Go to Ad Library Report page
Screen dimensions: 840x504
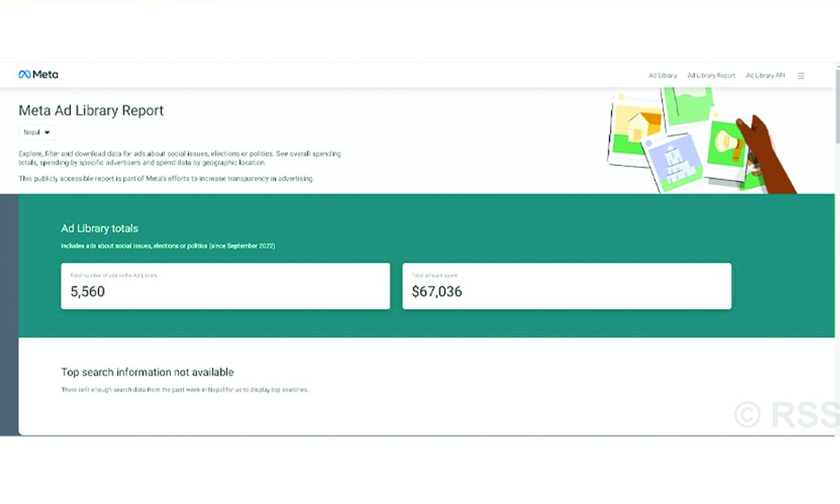click(711, 75)
